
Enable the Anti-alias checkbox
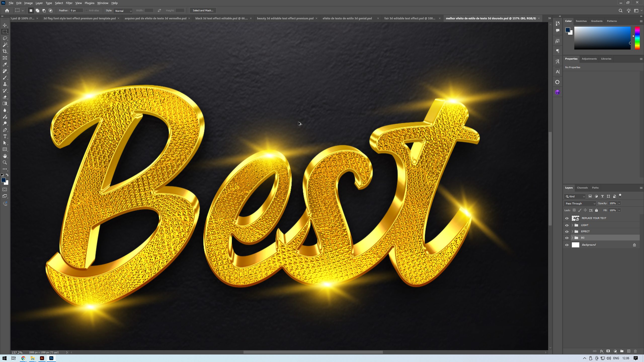pos(86,10)
